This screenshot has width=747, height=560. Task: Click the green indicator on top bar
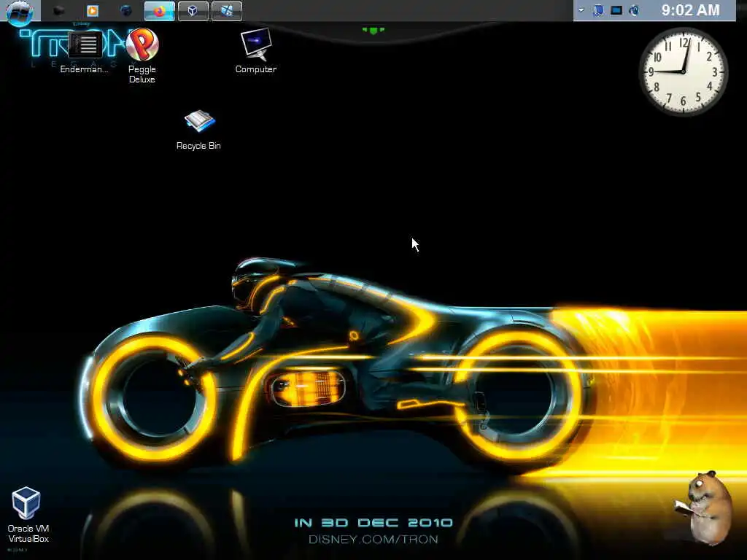tap(373, 31)
